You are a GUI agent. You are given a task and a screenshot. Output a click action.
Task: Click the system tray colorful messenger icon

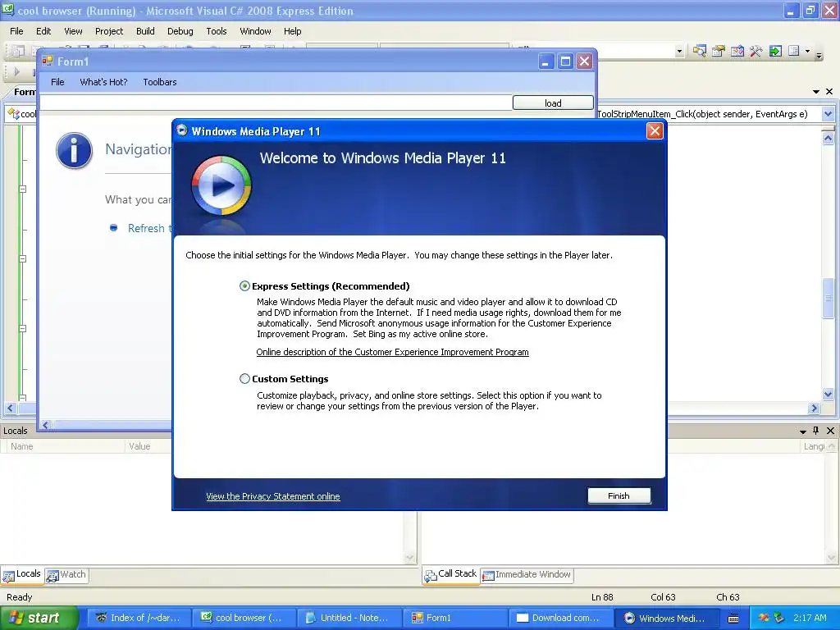(764, 618)
